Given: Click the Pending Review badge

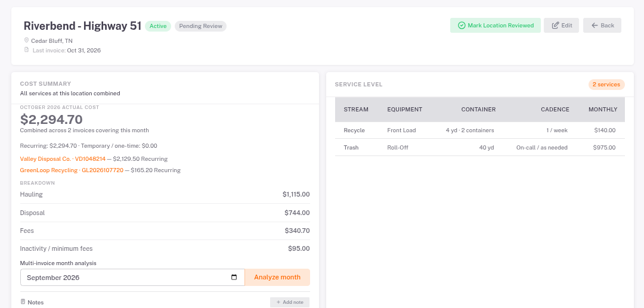Looking at the screenshot, I should coord(201,26).
